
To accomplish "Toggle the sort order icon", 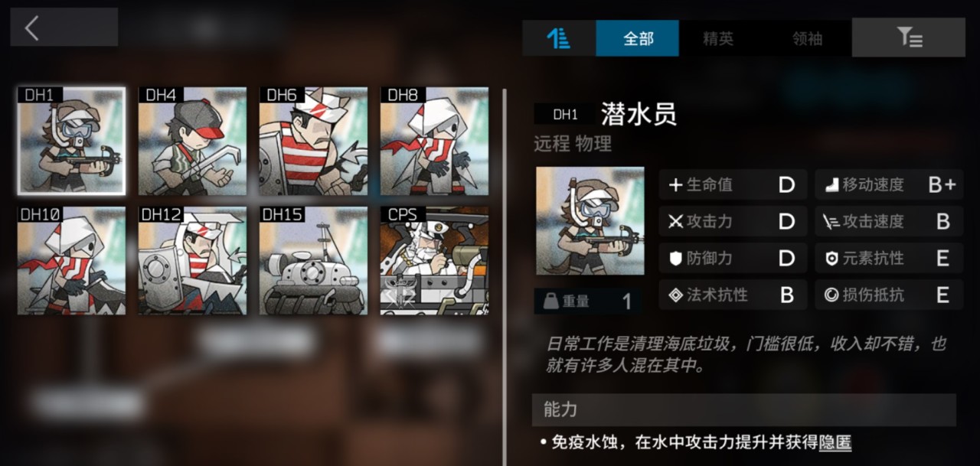I will [x=559, y=38].
